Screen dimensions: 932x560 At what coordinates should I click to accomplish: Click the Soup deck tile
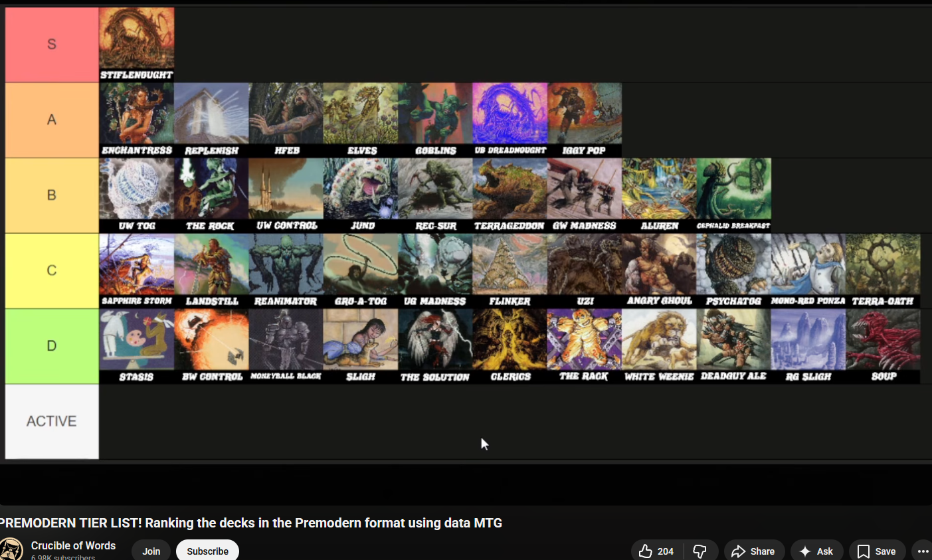(x=884, y=346)
